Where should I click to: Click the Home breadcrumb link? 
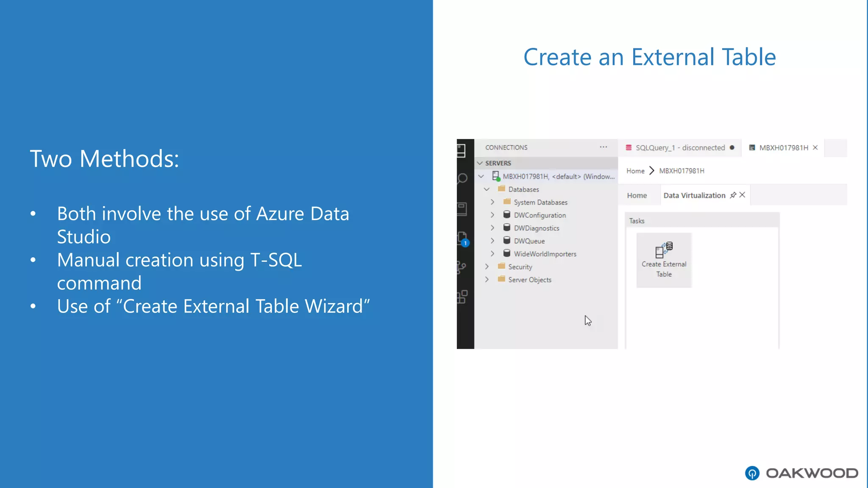click(x=635, y=171)
